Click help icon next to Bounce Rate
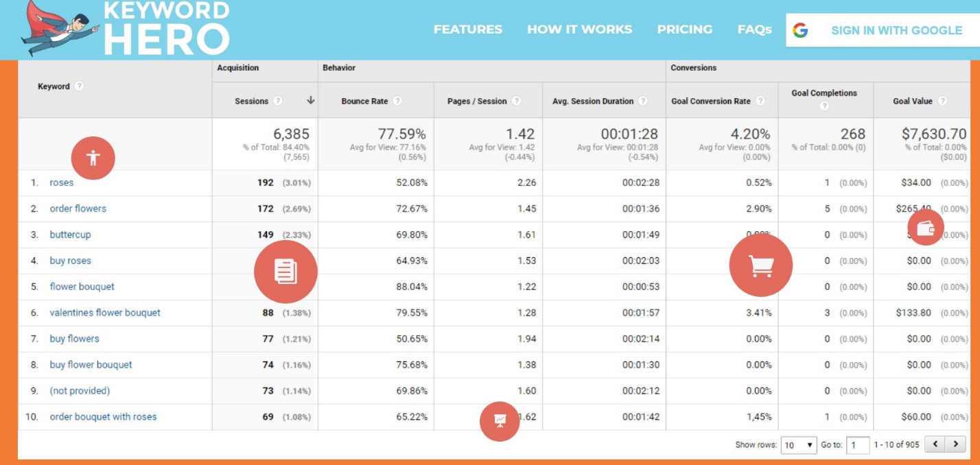Viewport: 980px width, 465px height. (x=397, y=101)
